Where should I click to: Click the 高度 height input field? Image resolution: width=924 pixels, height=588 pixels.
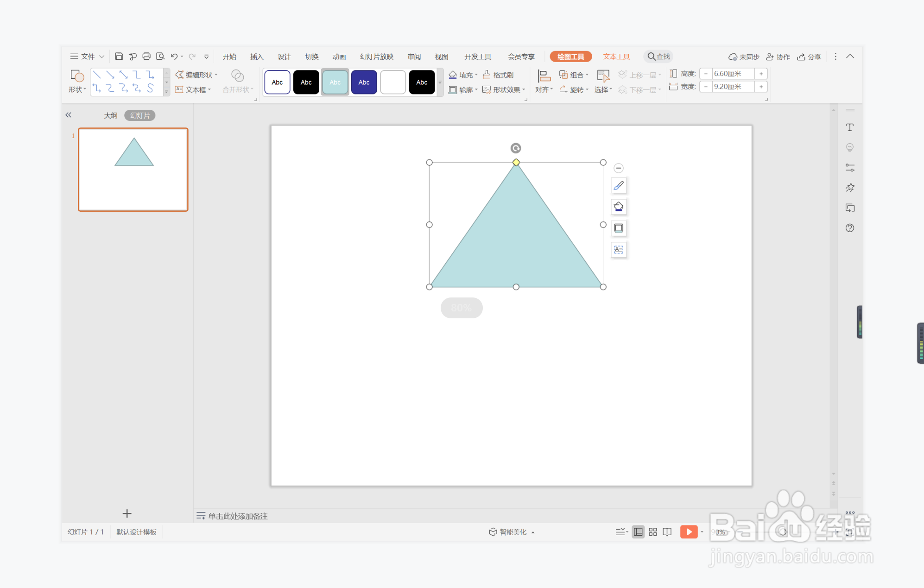coord(733,74)
